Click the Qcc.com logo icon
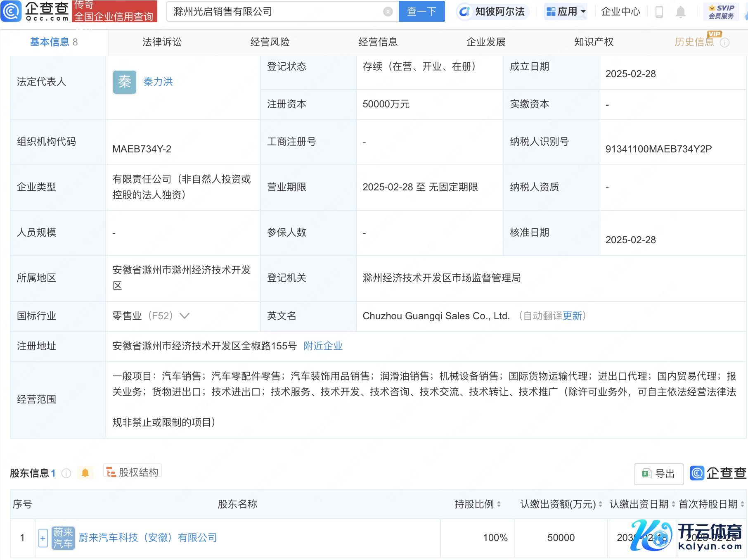This screenshot has height=560, width=748. click(11, 11)
